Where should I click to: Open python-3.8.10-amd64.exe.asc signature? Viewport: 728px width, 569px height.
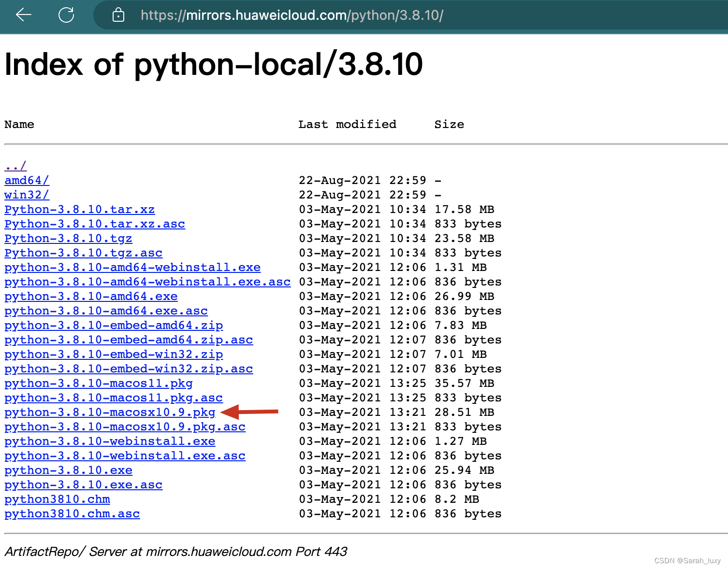[x=106, y=311]
